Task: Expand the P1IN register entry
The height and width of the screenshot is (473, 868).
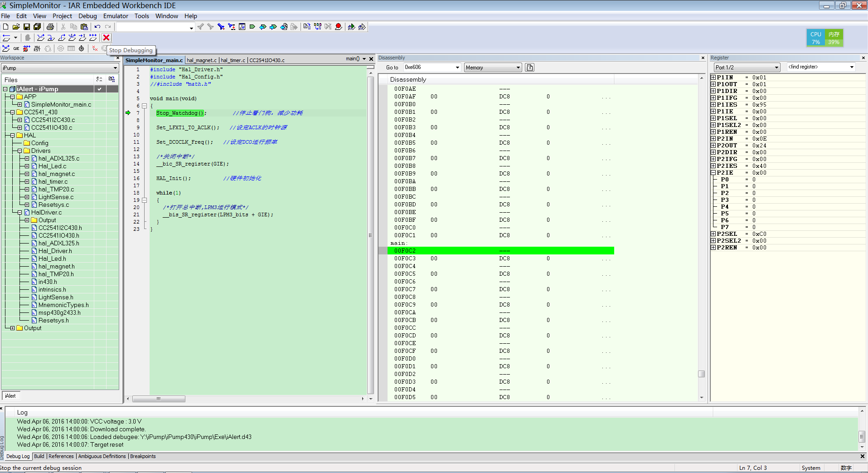Action: pyautogui.click(x=713, y=78)
